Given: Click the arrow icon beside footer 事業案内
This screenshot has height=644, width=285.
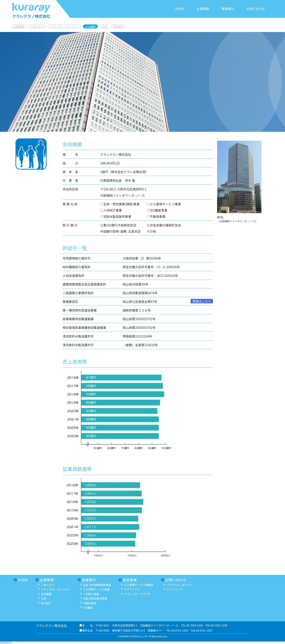Looking at the screenshot, I should (x=79, y=580).
